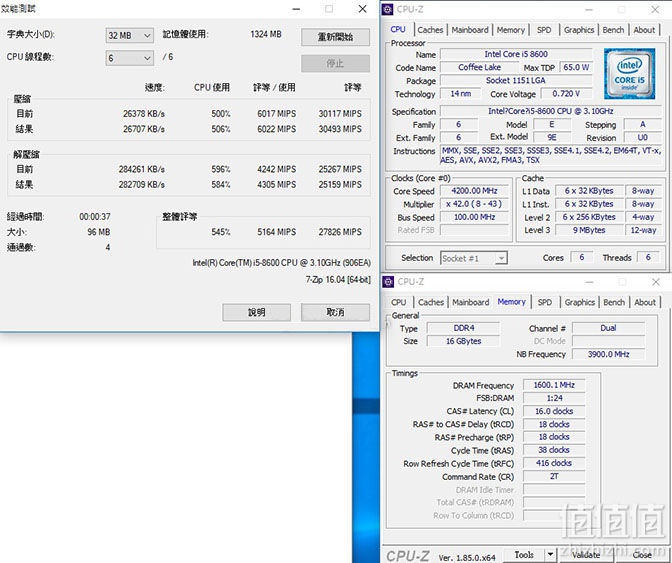Image resolution: width=672 pixels, height=563 pixels.
Task: Click Row Refresh Cycle Time 416 clocks
Action: point(554,463)
